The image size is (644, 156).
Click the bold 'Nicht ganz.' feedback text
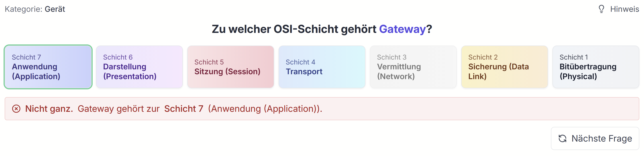pos(49,109)
